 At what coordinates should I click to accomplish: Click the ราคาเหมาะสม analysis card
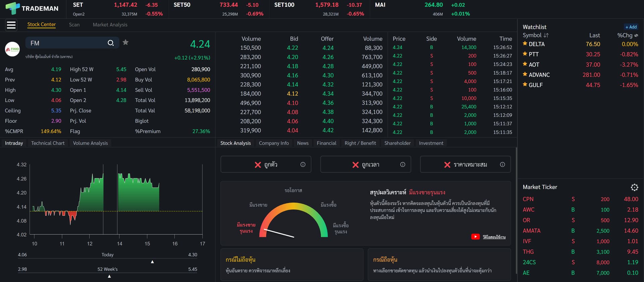(465, 164)
